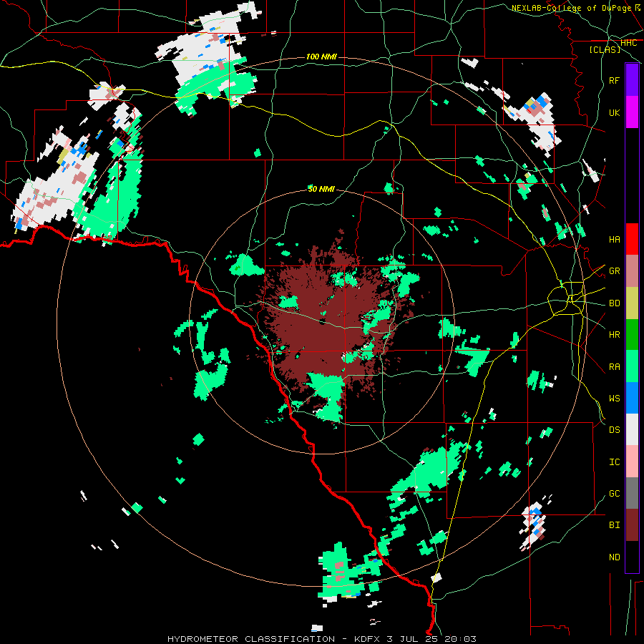Click the "HYDROMETEOR CLASSIFICATION - KDFX" title text

[x=274, y=639]
